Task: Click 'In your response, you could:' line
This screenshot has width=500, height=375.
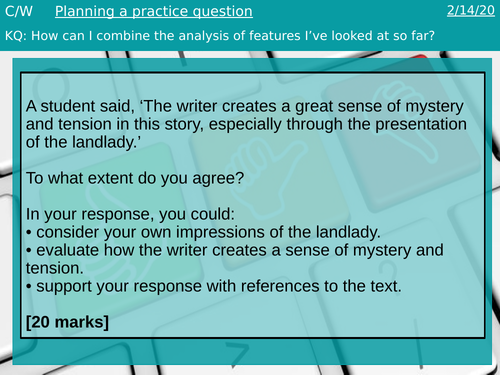Action: (x=130, y=214)
